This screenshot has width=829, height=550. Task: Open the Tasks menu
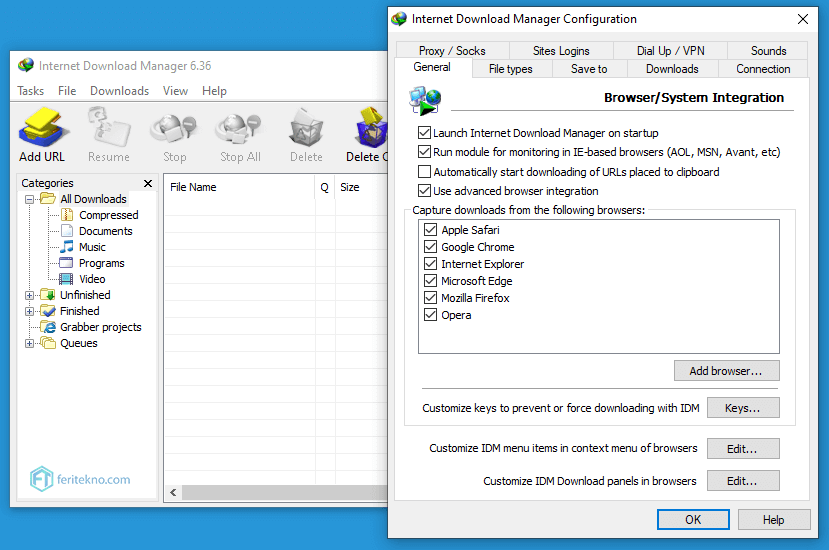coord(31,91)
